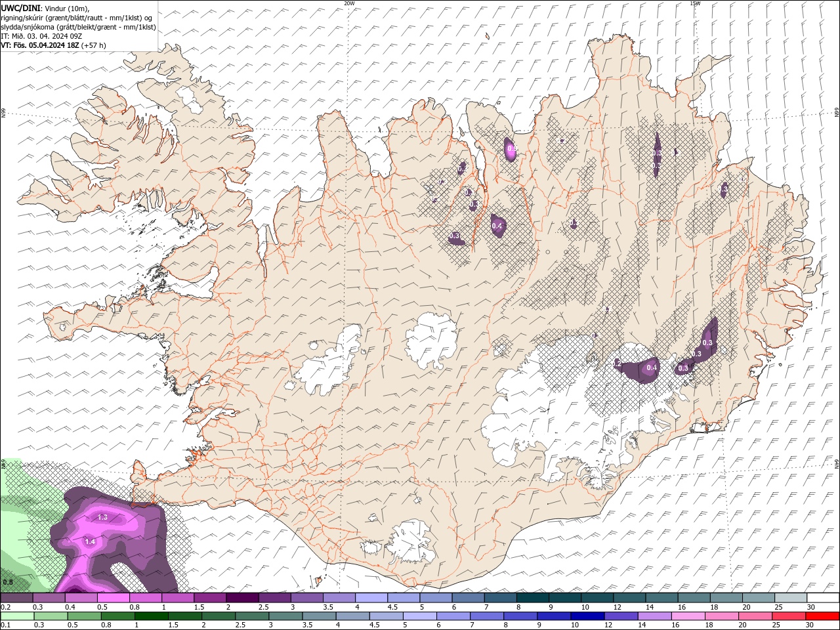This screenshot has width=840, height=630.
Task: Click the 66N latitude label on right edge
Action: click(837, 113)
